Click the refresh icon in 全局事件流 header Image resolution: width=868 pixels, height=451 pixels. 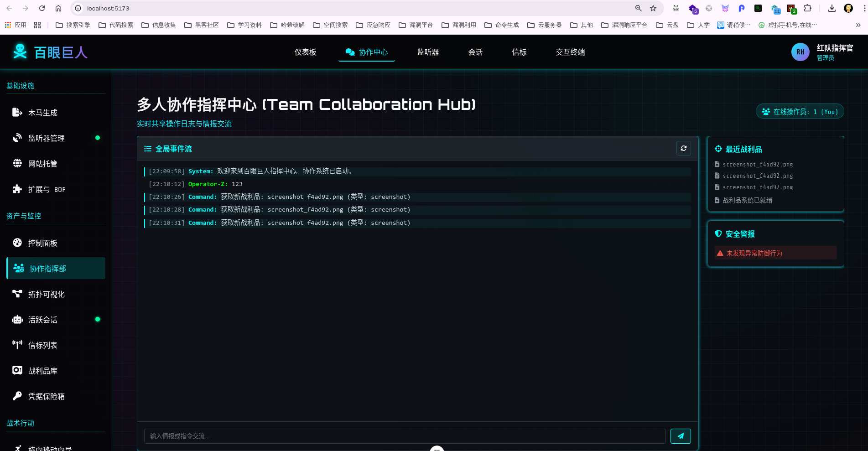click(x=683, y=148)
